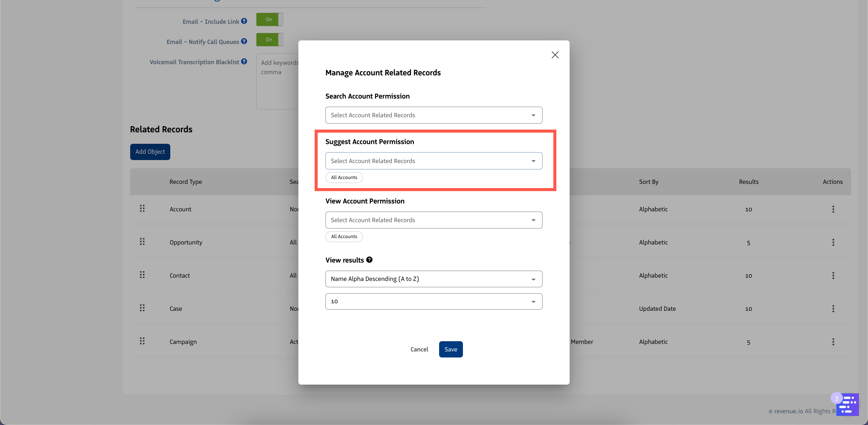Click the Save button

click(x=451, y=350)
